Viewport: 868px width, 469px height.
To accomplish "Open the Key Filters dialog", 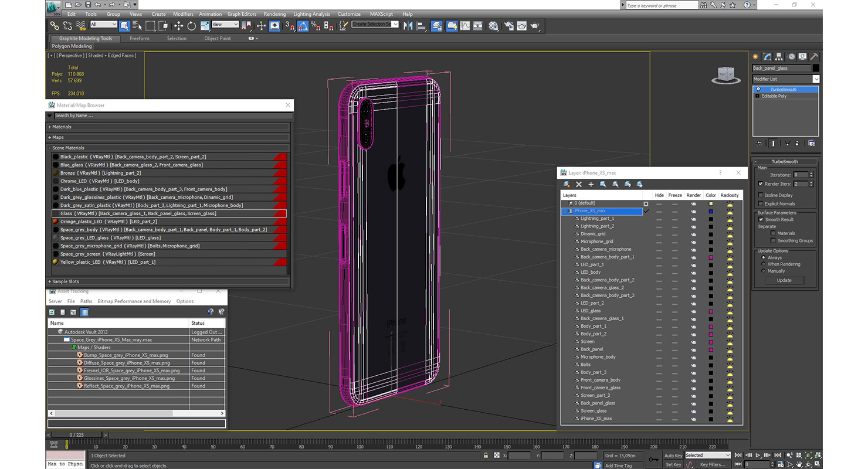I will tap(713, 464).
